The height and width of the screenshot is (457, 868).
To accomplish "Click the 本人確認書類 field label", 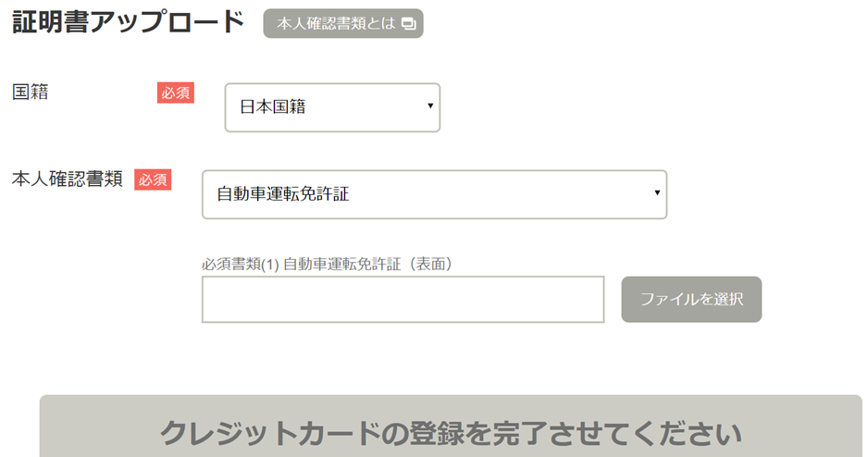I will click(67, 179).
